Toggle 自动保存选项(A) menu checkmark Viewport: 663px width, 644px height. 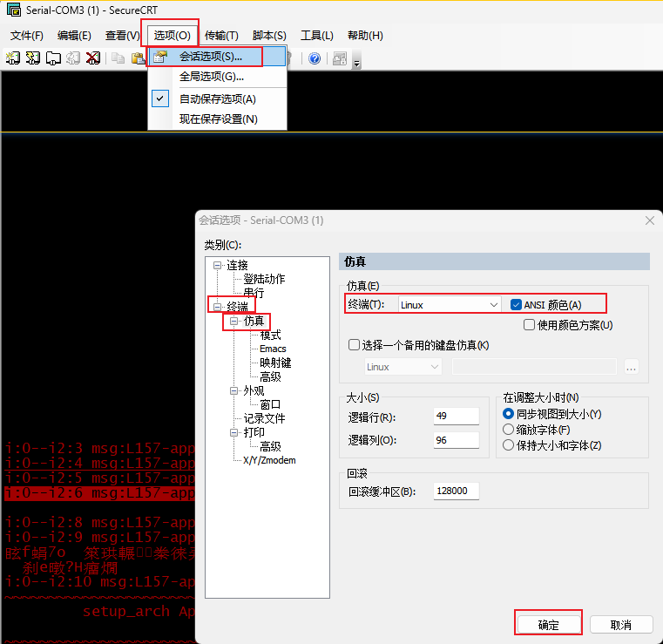[x=160, y=98]
